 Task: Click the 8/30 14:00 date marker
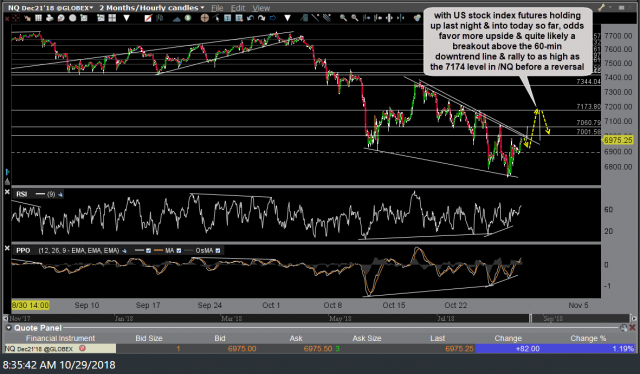[x=30, y=305]
